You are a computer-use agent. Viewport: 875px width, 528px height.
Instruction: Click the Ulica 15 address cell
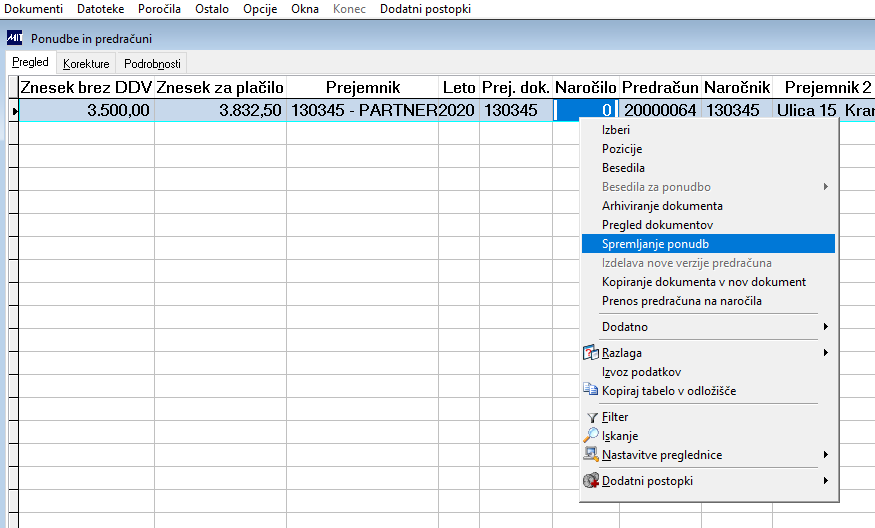click(x=824, y=111)
